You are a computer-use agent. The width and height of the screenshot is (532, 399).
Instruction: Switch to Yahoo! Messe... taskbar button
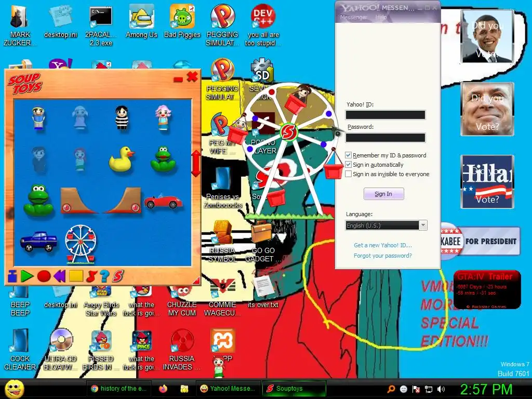click(228, 389)
